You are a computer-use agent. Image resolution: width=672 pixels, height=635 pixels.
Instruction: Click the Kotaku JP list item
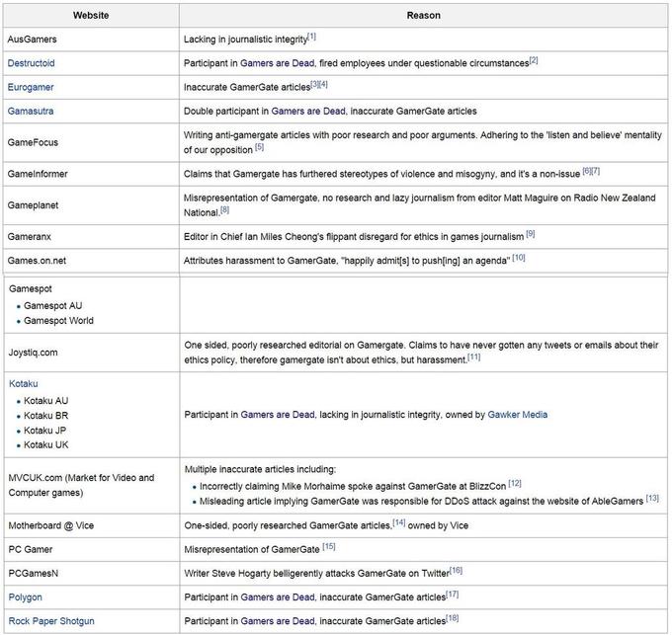45,431
